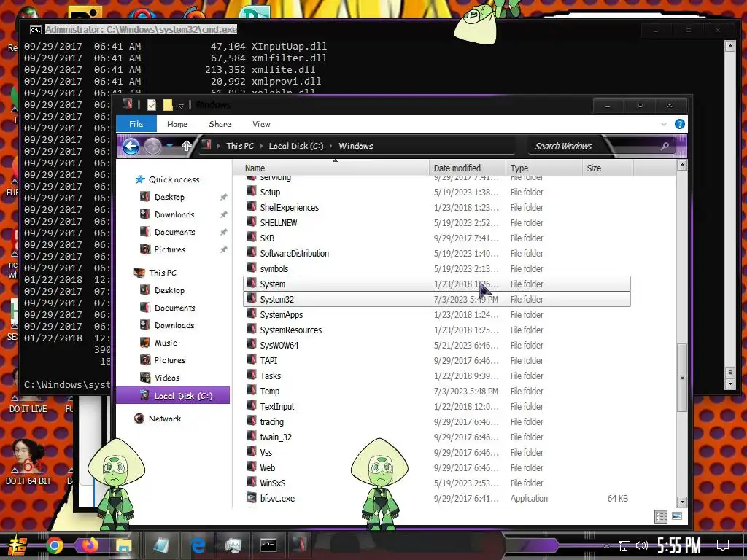Select the SystemApps folder icon
Image resolution: width=747 pixels, height=560 pixels.
252,314
